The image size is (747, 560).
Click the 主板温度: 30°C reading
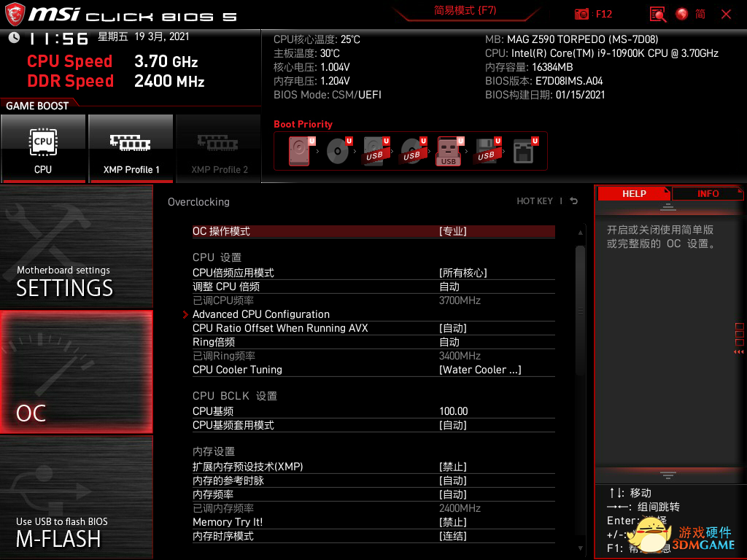306,53
